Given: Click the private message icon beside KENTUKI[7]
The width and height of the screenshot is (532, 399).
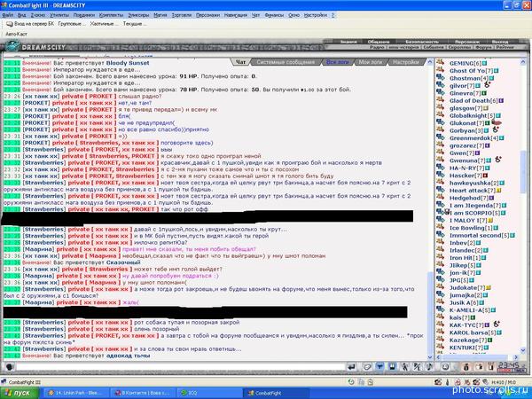Looking at the screenshot, I should point(441,346).
